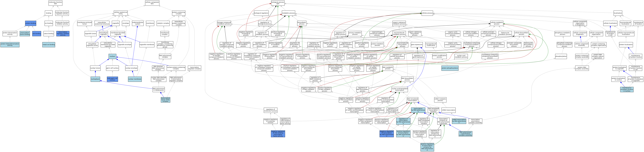Click the 'protein localization to nucleus' node
644x152 pixels.
click(618, 79)
